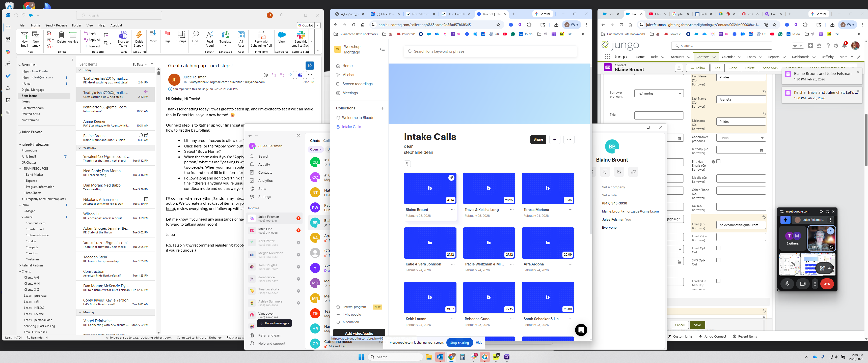Tick Enrolled in MBS drip campaign checkbox
Viewport: 868px width, 363px height.
coord(718,281)
